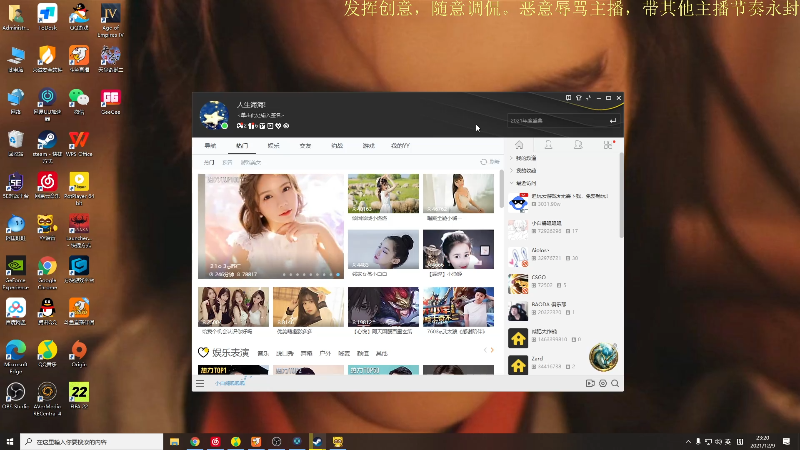Select the first tab in YY navigation bar

(210, 145)
